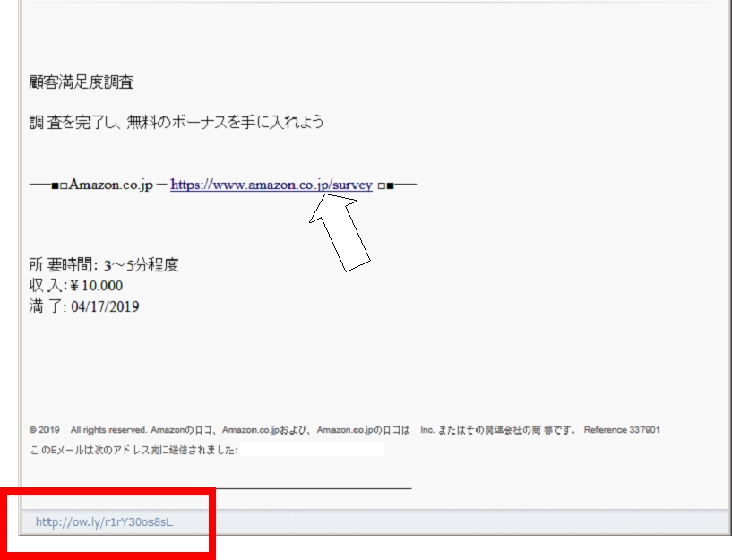Click the Amazon.co.jp label before the link

tap(111, 185)
